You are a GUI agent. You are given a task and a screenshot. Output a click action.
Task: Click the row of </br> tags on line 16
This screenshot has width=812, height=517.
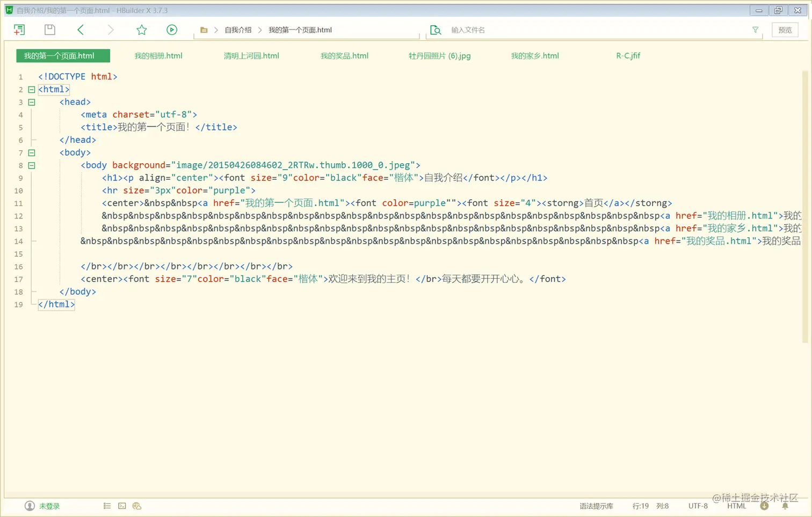click(187, 267)
